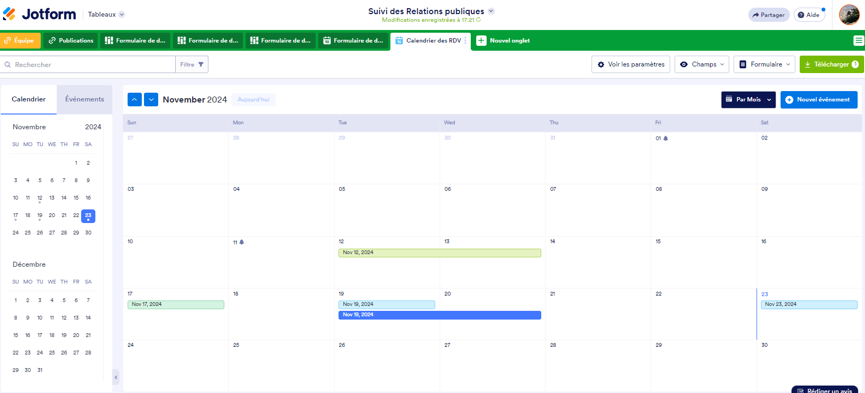Switch to the Équipe tab
The image size is (865, 393).
point(20,40)
